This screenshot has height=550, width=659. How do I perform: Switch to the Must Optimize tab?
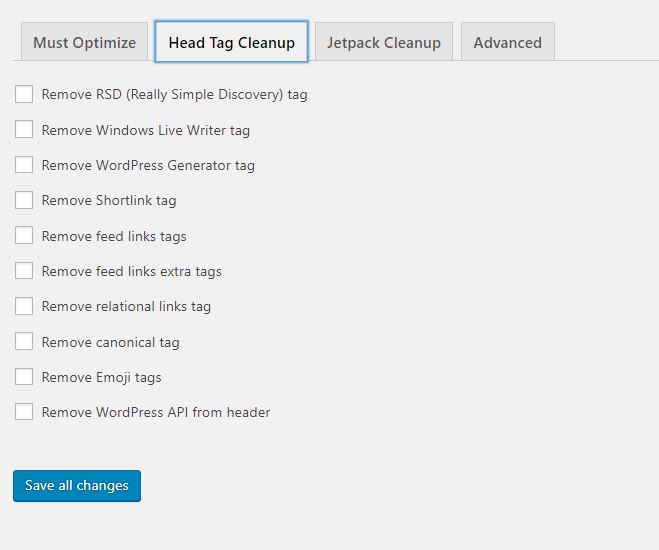tap(84, 43)
